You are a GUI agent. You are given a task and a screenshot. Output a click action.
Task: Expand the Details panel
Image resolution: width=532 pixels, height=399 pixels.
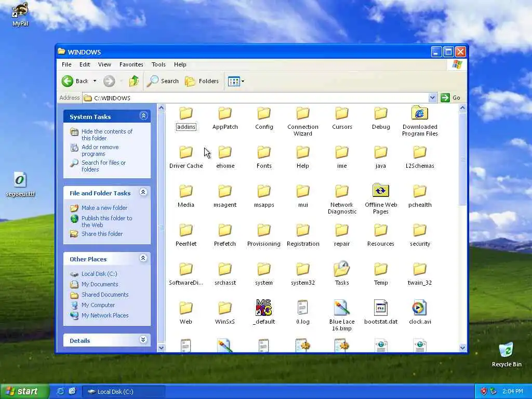pos(143,340)
